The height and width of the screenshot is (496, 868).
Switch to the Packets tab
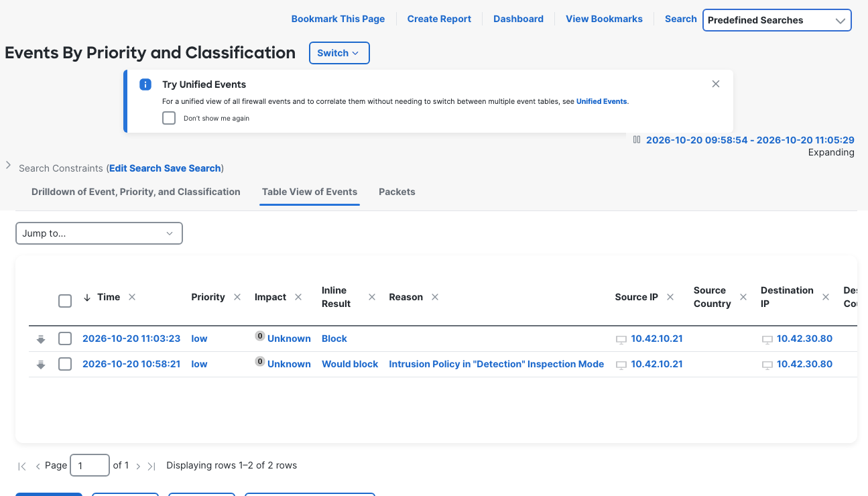(397, 192)
